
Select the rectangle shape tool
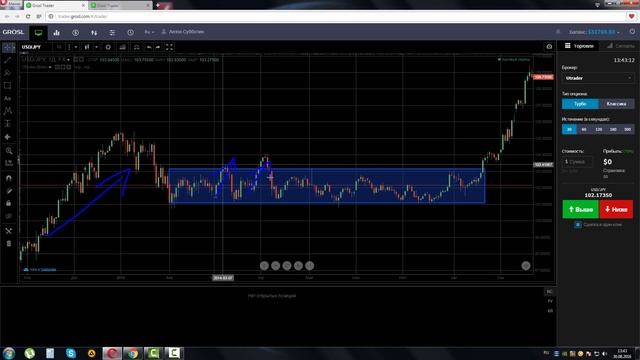coord(8,85)
